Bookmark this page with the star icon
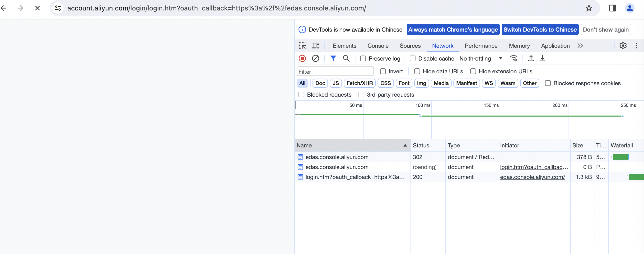The width and height of the screenshot is (644, 254). [x=589, y=8]
